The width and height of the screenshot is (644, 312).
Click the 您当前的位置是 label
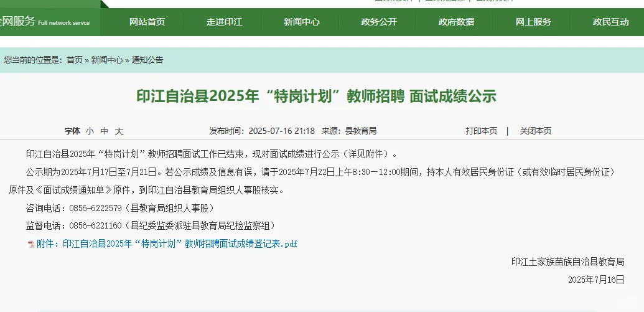[x=33, y=60]
